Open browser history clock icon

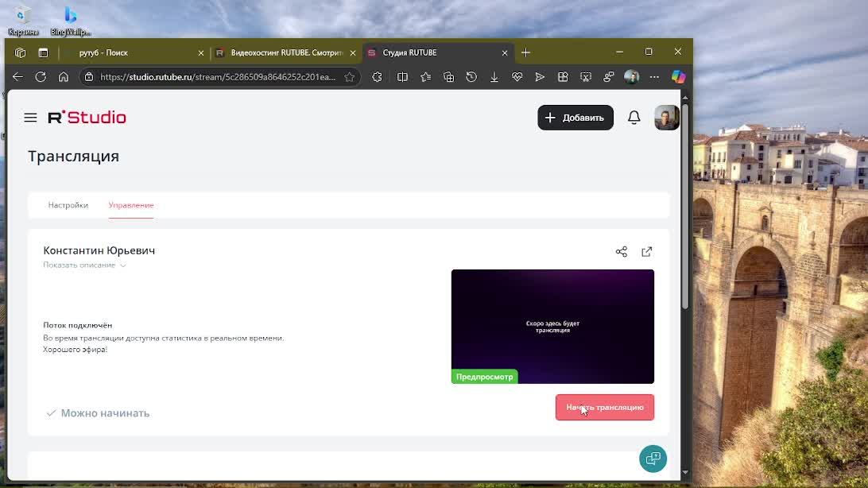click(471, 77)
